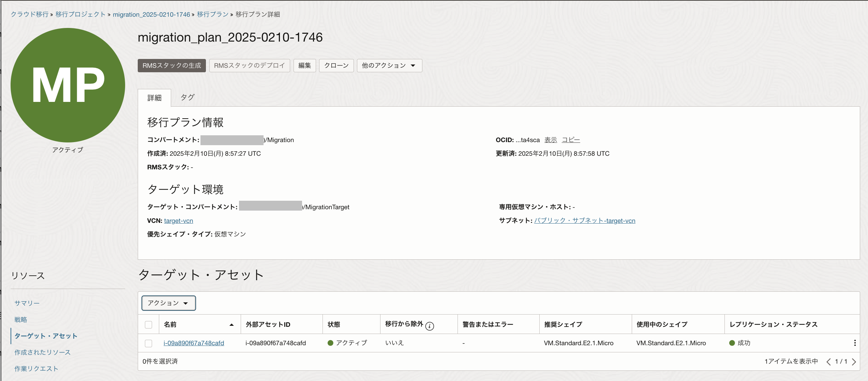Go to next page with the right chevron

854,362
